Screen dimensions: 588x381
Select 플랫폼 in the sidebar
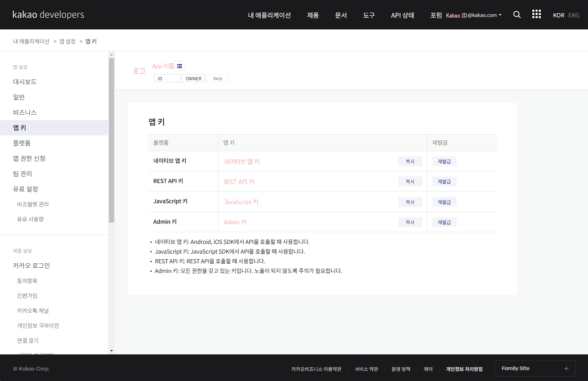click(54, 143)
